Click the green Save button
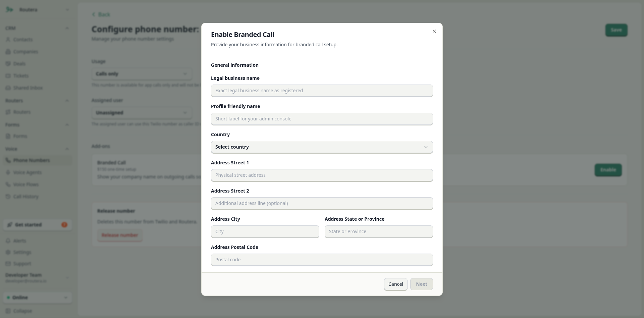Viewport: 644px width, 318px height. [x=616, y=30]
